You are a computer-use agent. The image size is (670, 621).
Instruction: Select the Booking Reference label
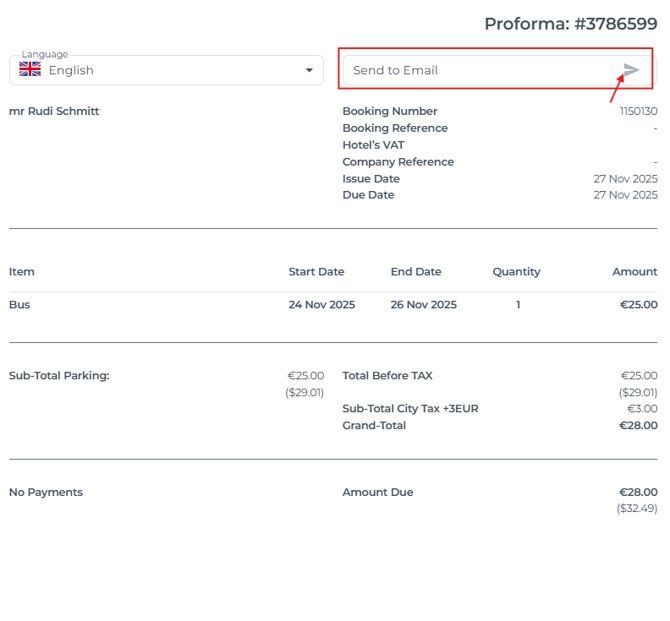click(x=395, y=128)
